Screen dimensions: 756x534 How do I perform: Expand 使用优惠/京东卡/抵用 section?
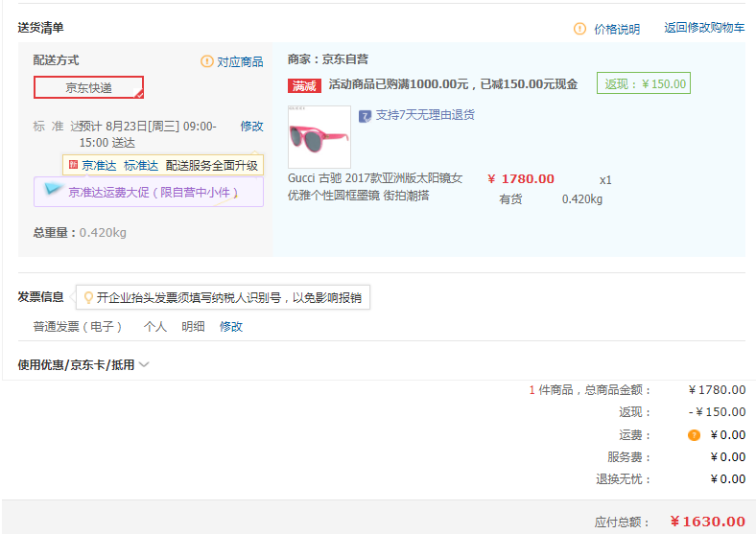[x=83, y=365]
